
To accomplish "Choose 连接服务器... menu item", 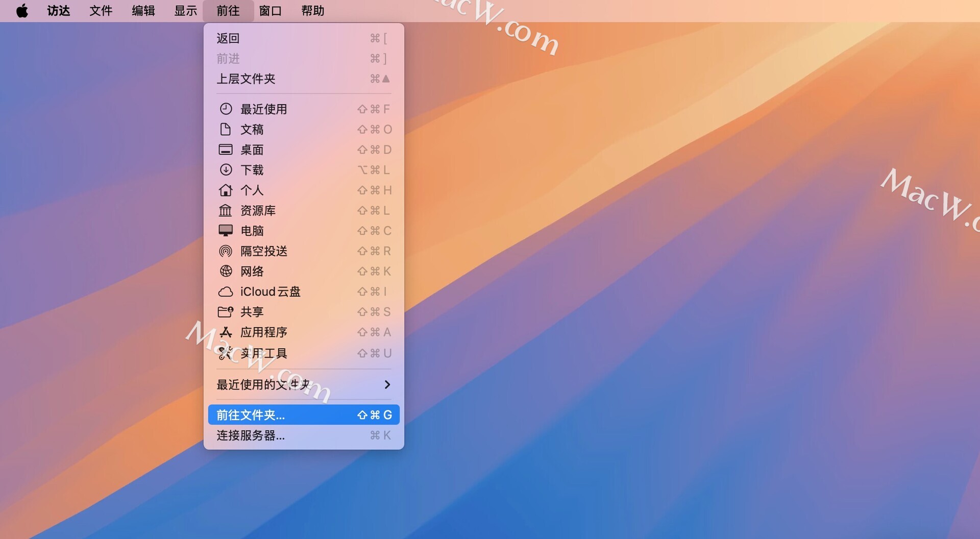I will [x=304, y=435].
